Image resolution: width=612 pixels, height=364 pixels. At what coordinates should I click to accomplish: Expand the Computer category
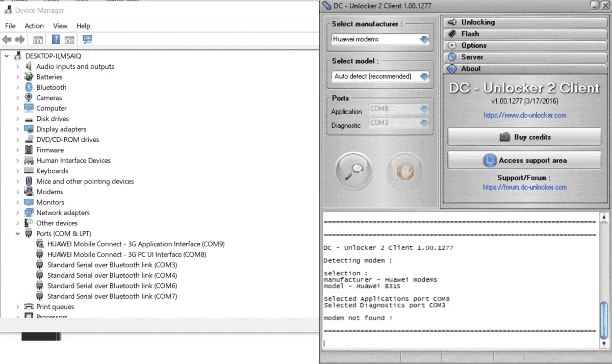(x=17, y=108)
